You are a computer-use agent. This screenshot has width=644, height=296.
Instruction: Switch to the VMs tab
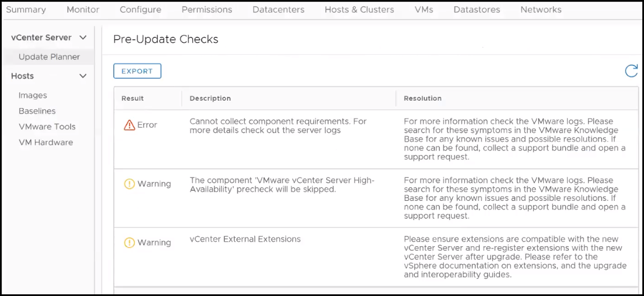424,10
